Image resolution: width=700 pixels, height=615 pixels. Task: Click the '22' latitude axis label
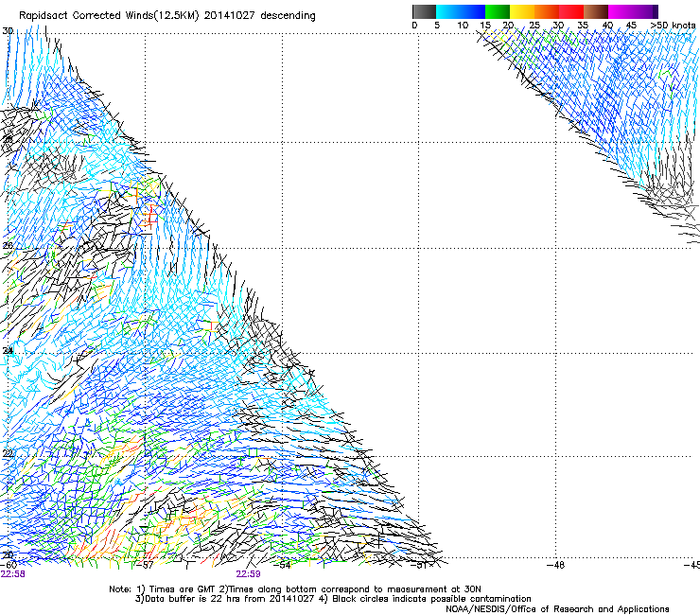pos(8,454)
